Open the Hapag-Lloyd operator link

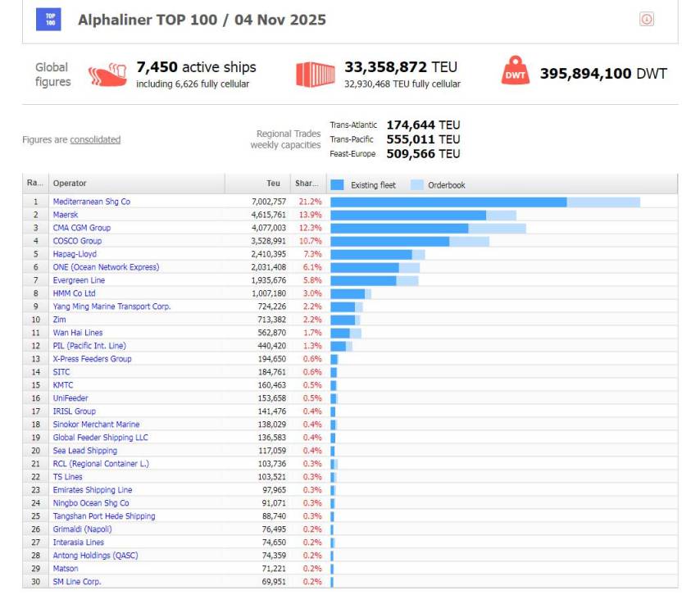tap(75, 254)
